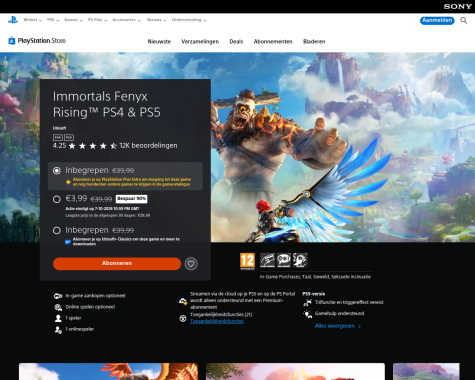Open the Bladeren store tab
Image resolution: width=475 pixels, height=380 pixels.
(314, 42)
